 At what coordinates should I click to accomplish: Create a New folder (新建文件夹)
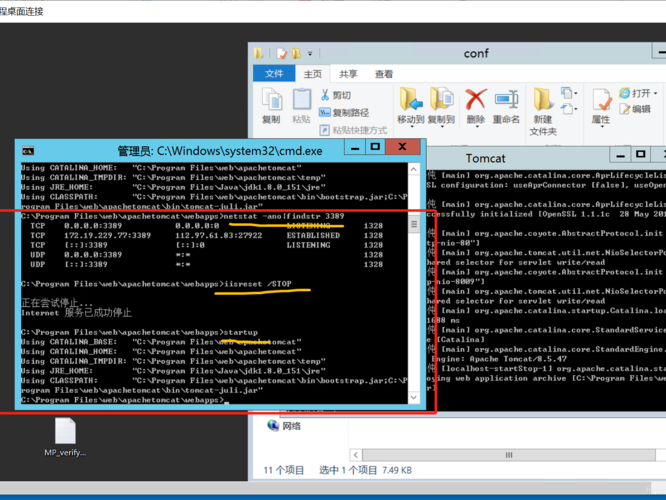coord(543,111)
